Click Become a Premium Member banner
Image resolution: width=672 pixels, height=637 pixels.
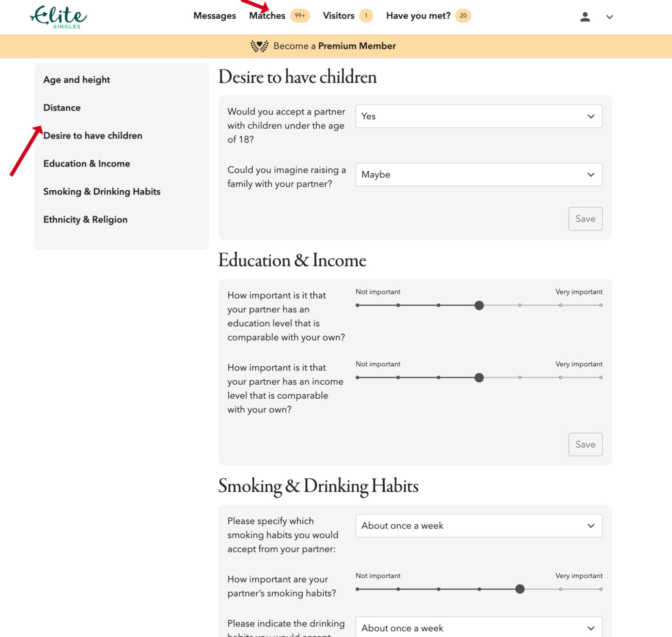click(x=334, y=45)
